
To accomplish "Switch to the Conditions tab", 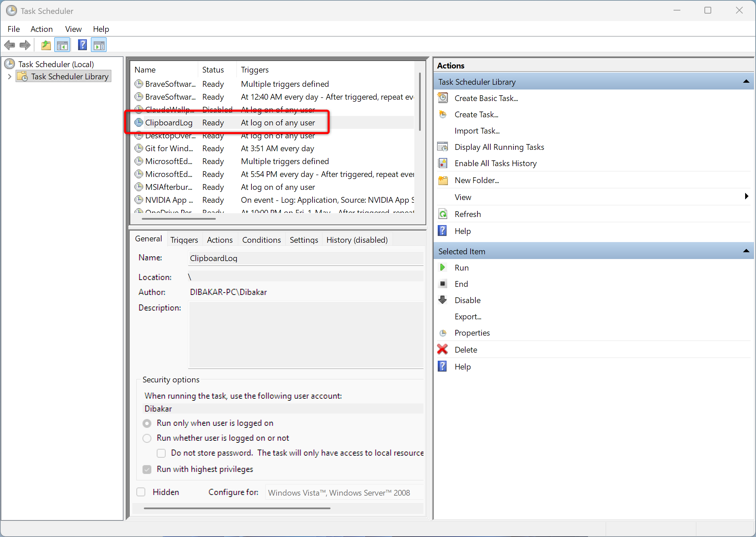I will pos(262,240).
